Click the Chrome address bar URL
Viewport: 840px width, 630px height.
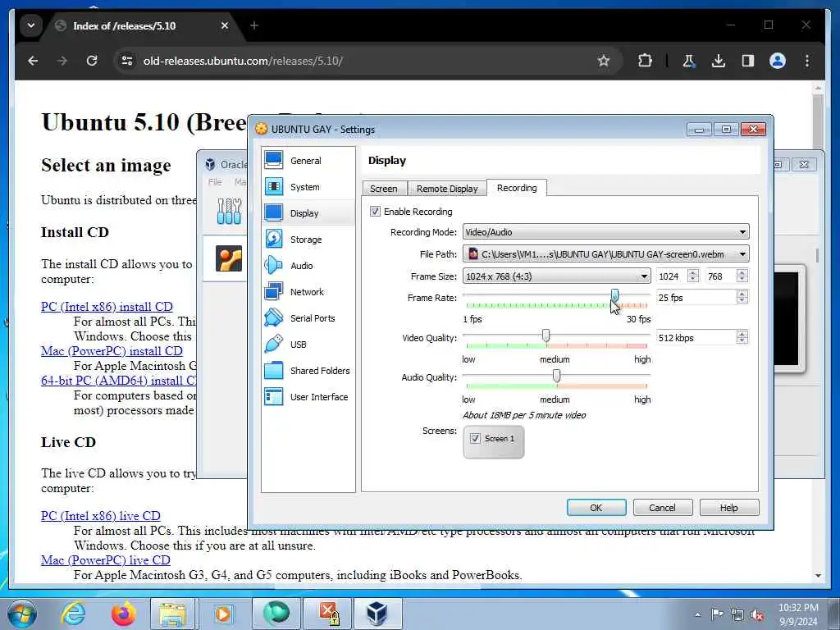(243, 61)
